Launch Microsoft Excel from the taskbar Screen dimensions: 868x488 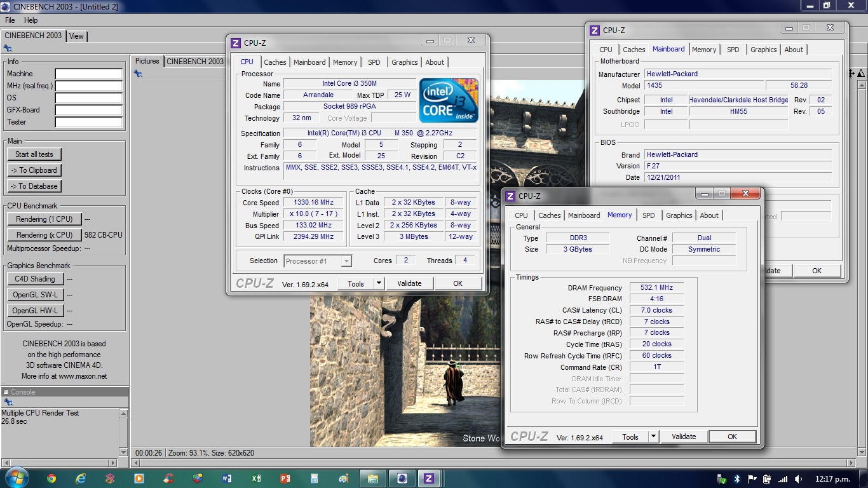point(256,478)
